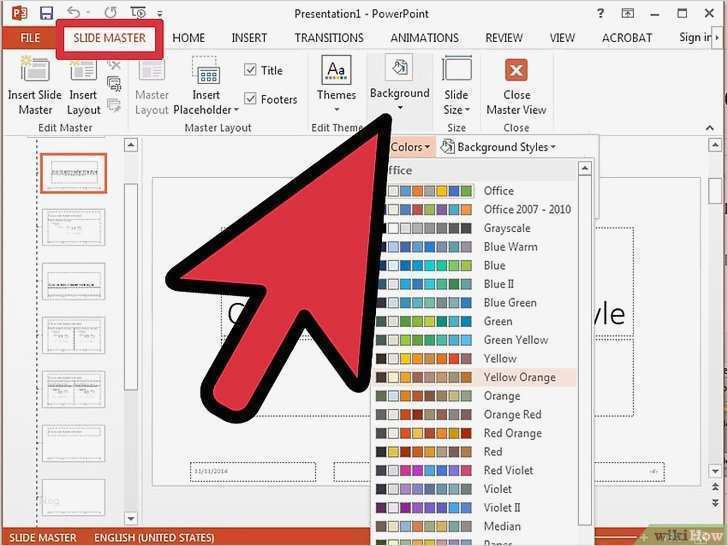Choose Blue Warm color scheme

[x=475, y=247]
